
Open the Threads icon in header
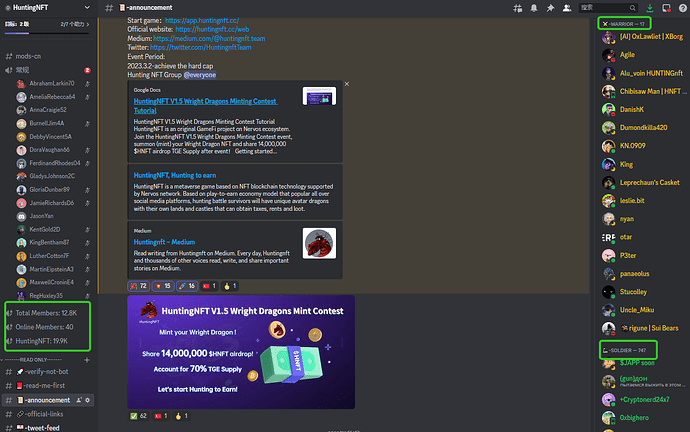point(518,8)
